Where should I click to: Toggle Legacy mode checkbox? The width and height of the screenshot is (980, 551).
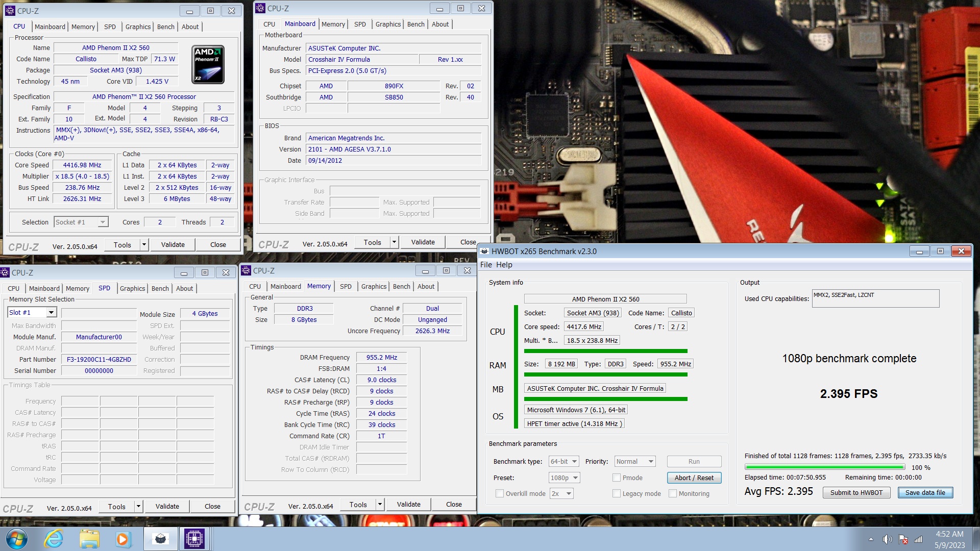point(617,493)
